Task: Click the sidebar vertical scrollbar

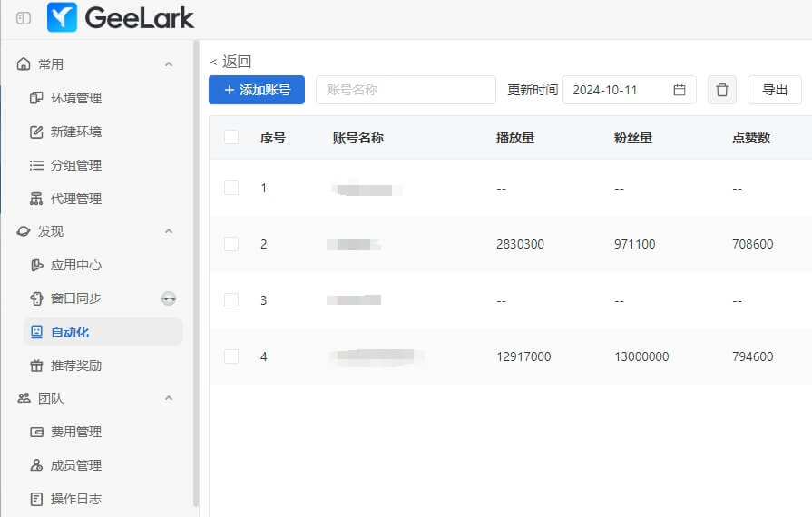Action: pos(196,272)
